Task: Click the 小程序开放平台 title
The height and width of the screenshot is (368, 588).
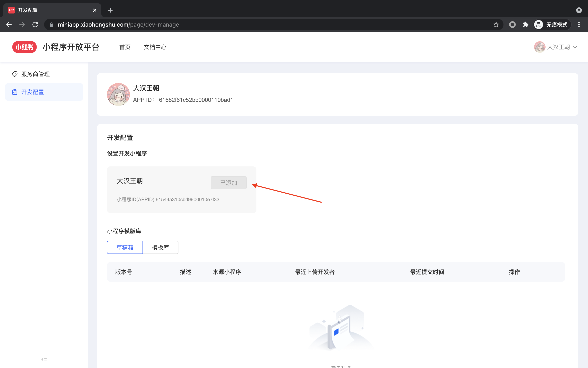Action: 71,47
